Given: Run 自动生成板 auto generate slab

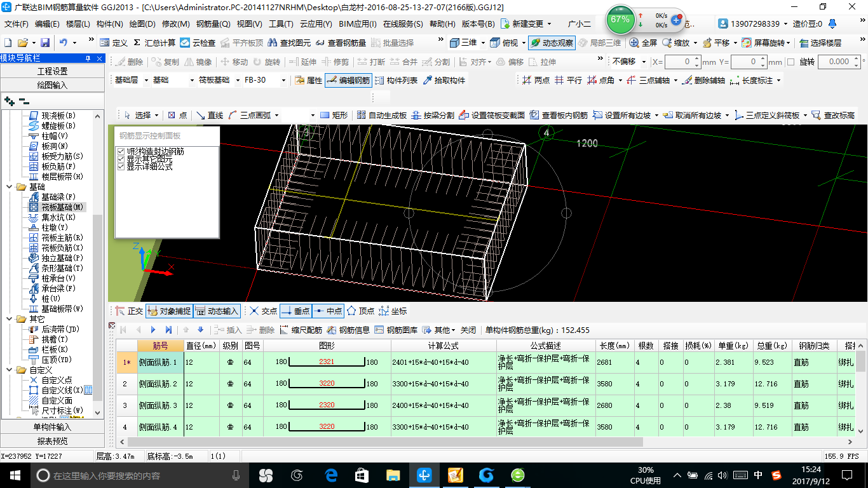Looking at the screenshot, I should (381, 115).
